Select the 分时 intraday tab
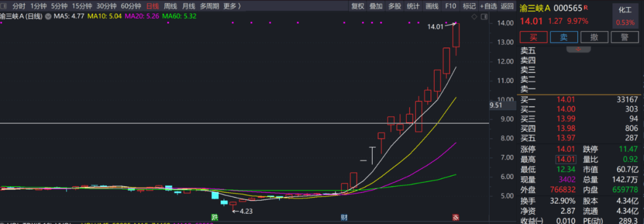Image resolution: width=644 pixels, height=224 pixels. click(x=18, y=6)
